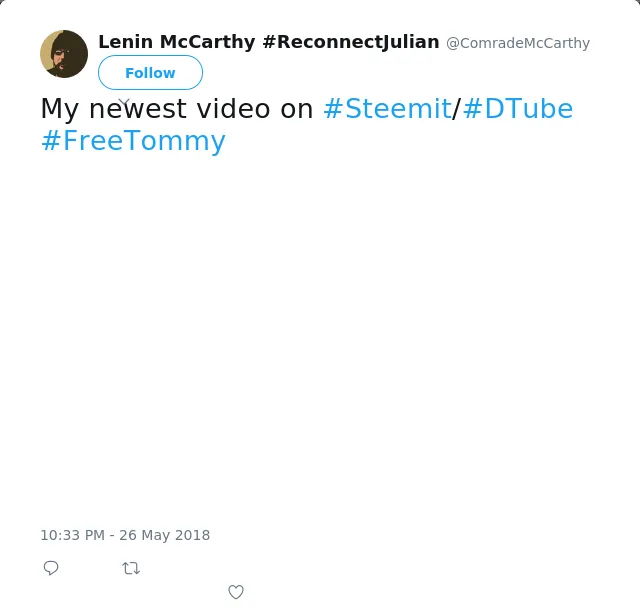
Task: Click the date '26 May 2018'
Action: (x=164, y=535)
